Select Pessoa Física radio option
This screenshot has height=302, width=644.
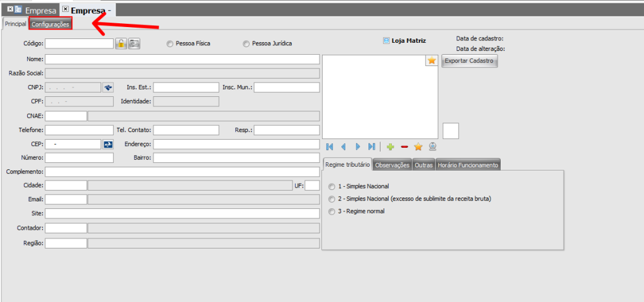click(170, 44)
